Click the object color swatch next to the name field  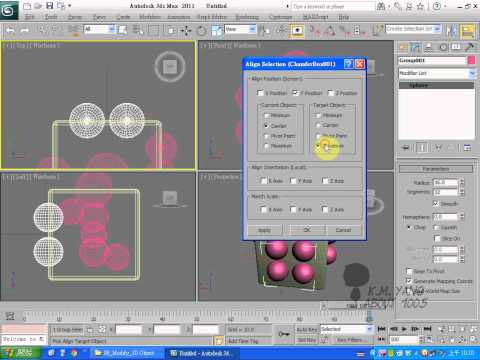pos(471,60)
